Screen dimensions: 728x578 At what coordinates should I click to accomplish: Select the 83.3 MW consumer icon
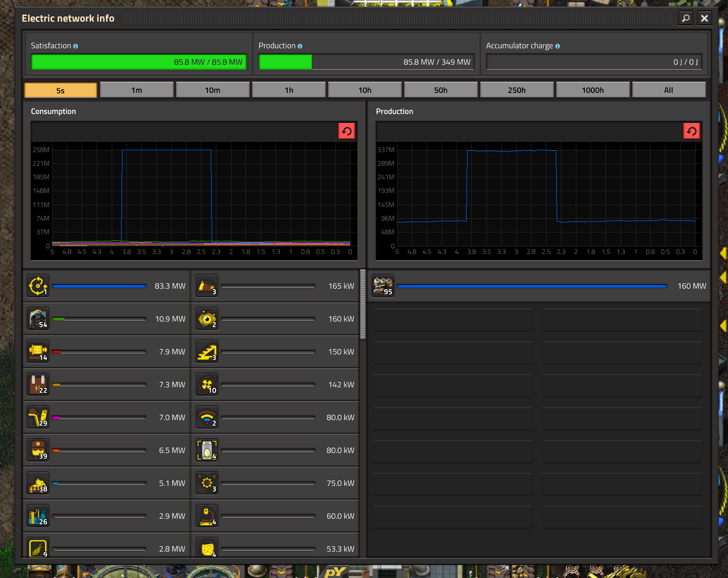point(38,285)
